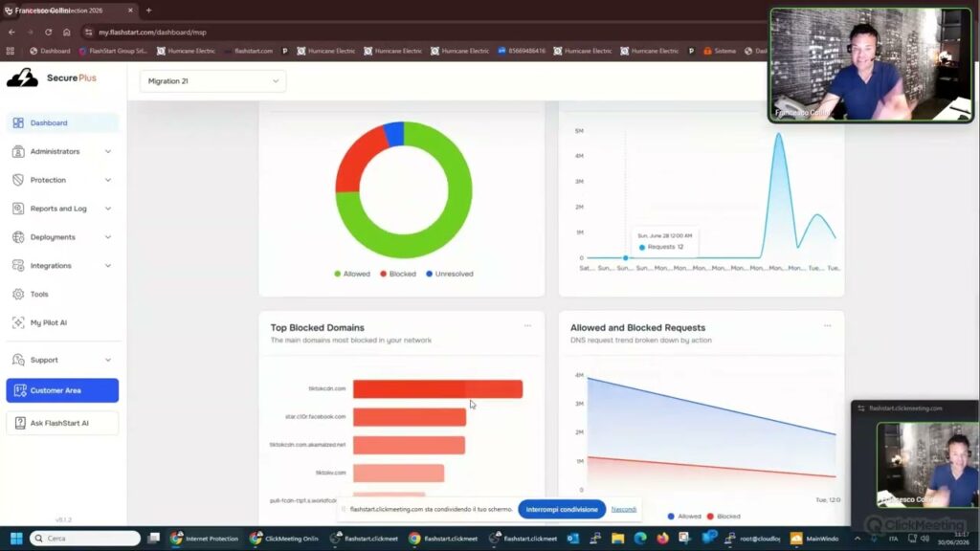Click the My Pilot AI icon
The width and height of the screenshot is (980, 551).
pos(18,323)
